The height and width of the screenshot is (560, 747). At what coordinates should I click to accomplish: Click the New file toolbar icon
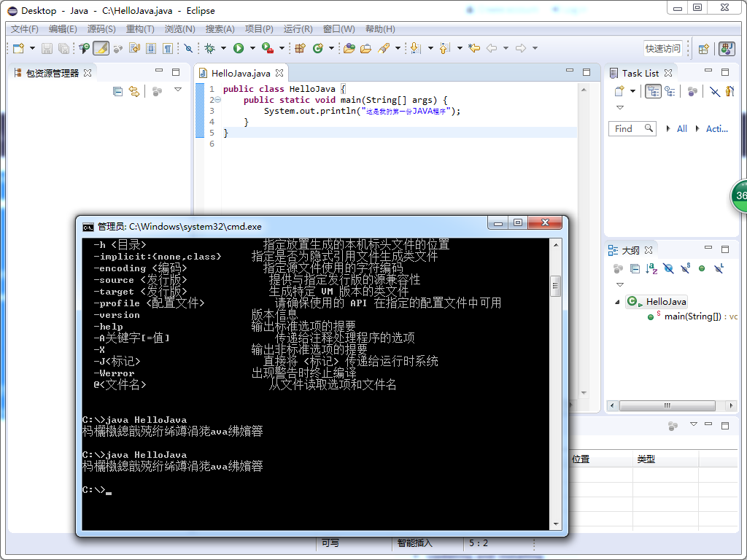pyautogui.click(x=18, y=48)
